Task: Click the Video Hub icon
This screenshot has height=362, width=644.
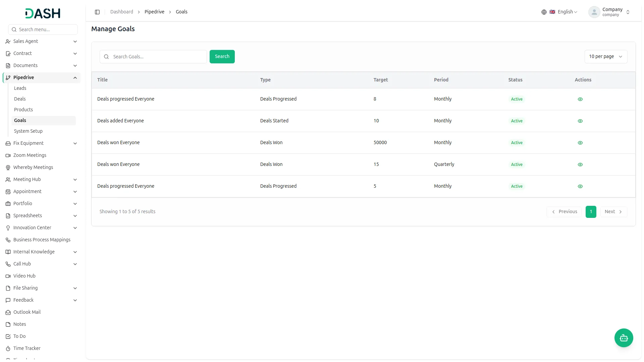Action: (8, 276)
